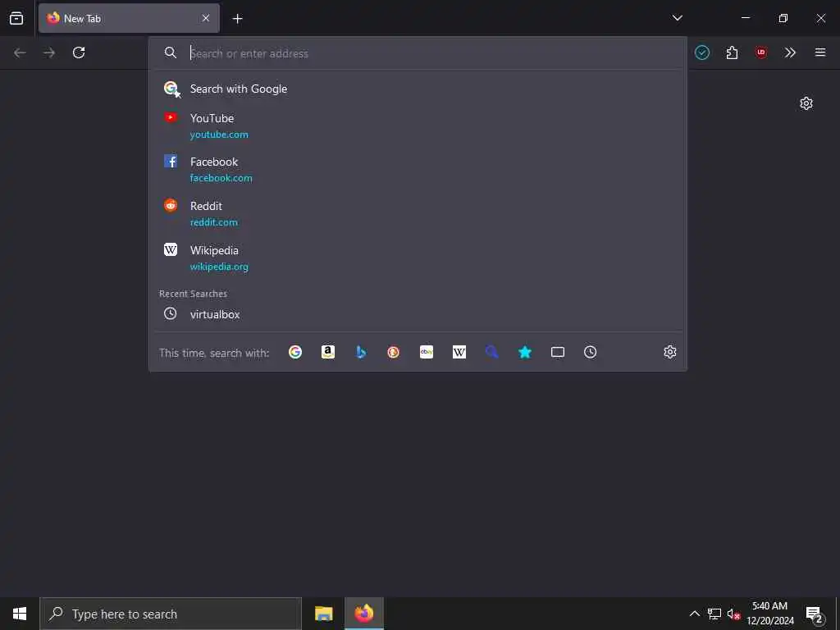Search open tabs with the tab icon
Image resolution: width=840 pixels, height=630 pixels.
pos(558,352)
